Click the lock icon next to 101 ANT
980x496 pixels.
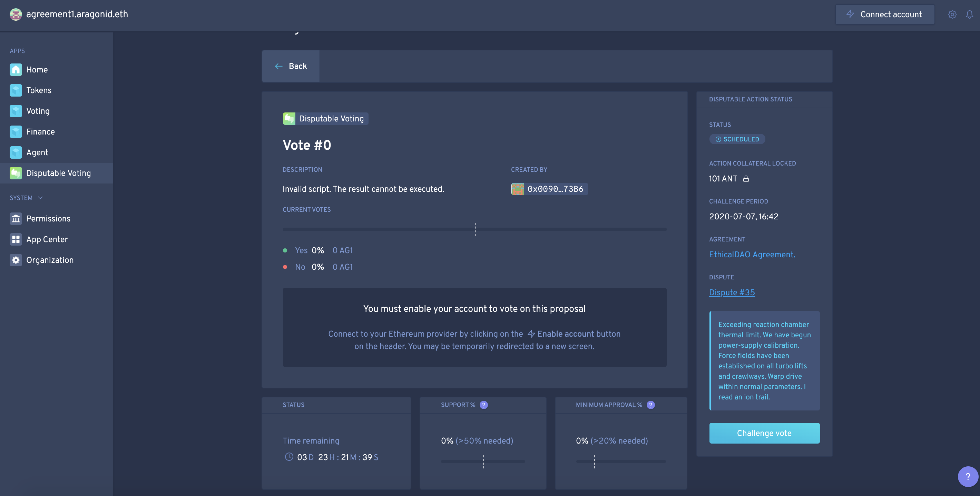pyautogui.click(x=746, y=179)
